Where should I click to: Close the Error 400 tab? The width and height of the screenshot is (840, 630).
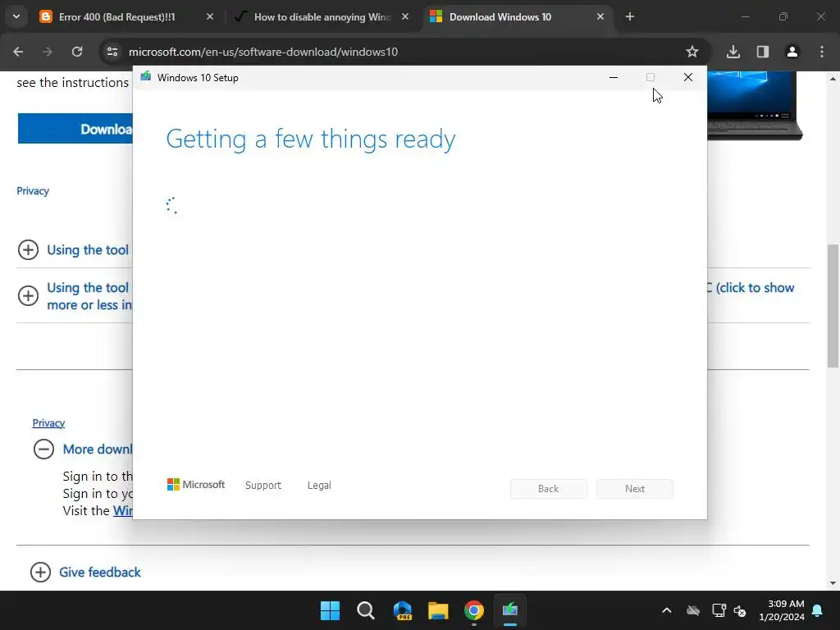(x=210, y=16)
